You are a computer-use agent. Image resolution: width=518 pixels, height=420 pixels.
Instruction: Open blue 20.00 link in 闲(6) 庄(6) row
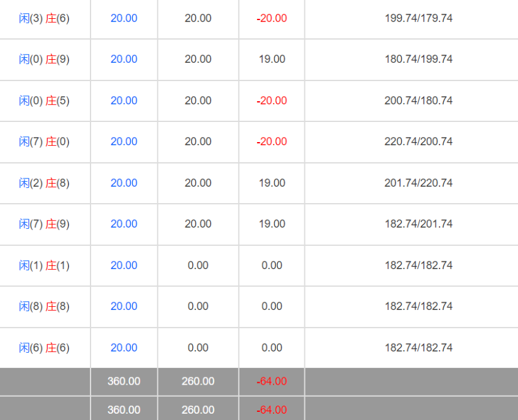click(x=124, y=347)
